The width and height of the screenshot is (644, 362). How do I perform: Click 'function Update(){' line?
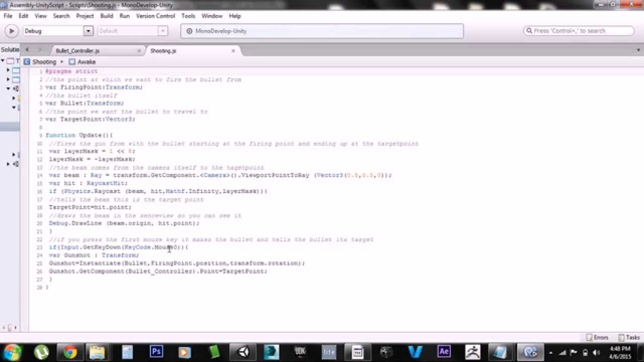79,135
